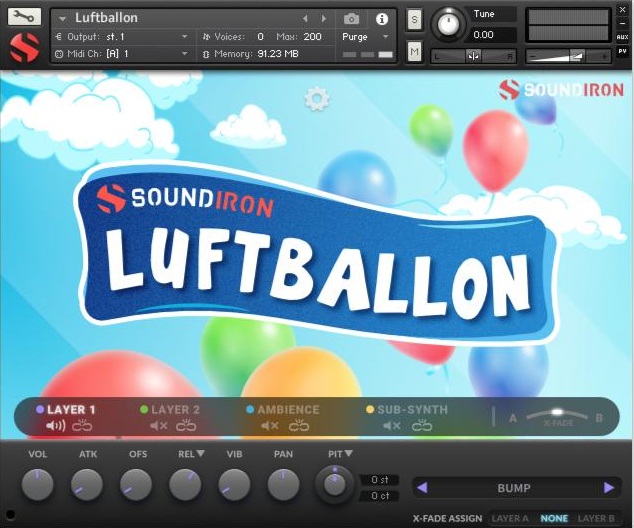The width and height of the screenshot is (634, 528).
Task: Click the Soundiron logo at top right of artwork
Action: (561, 90)
